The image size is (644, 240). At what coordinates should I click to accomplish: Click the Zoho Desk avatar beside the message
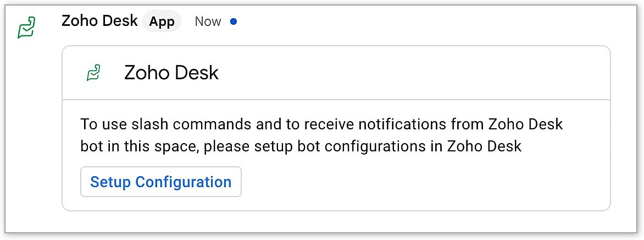(x=26, y=27)
